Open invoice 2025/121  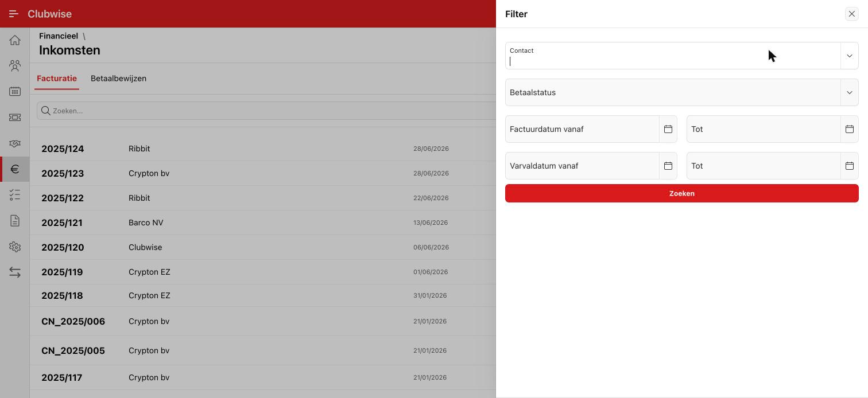coord(62,223)
